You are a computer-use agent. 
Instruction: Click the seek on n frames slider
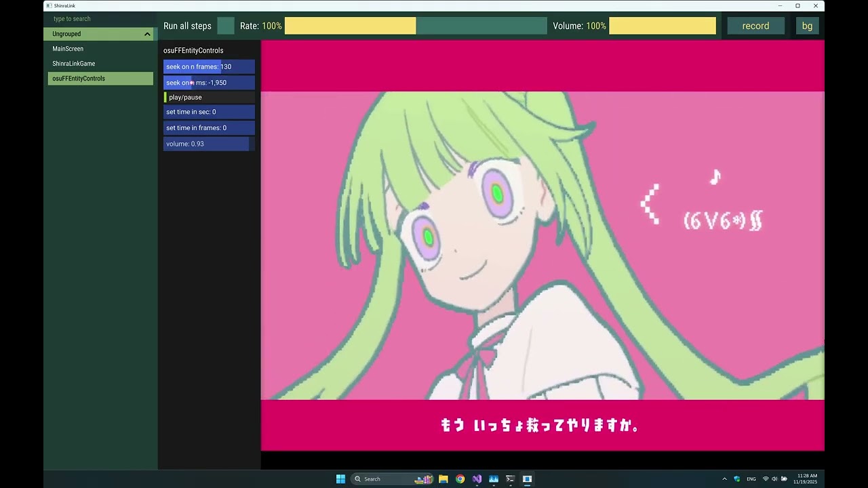(x=209, y=66)
